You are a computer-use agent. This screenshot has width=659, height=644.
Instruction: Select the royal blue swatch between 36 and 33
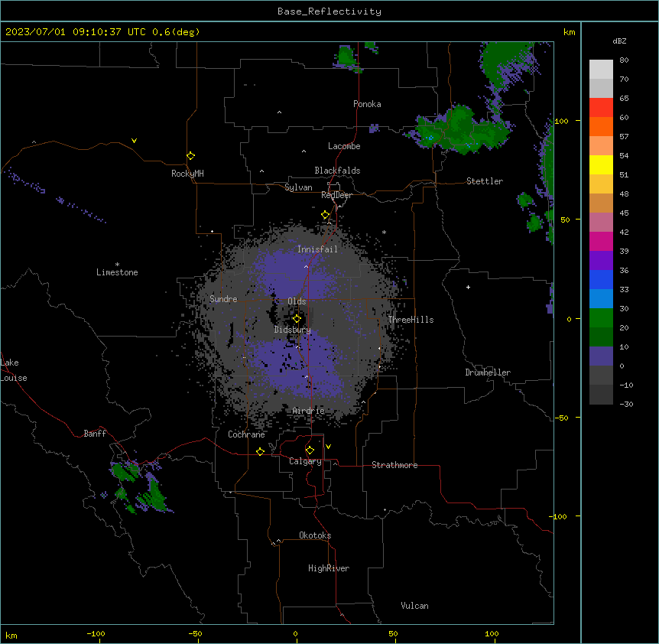[601, 279]
